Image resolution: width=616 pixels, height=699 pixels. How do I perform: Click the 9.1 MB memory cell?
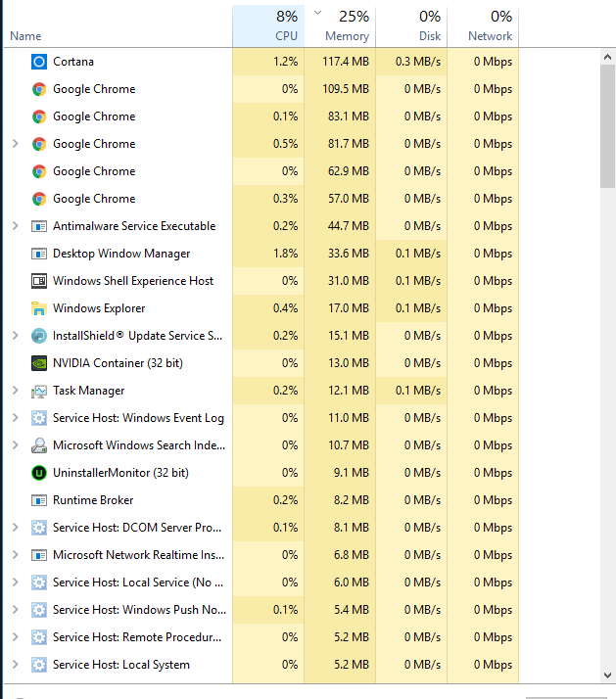point(340,473)
